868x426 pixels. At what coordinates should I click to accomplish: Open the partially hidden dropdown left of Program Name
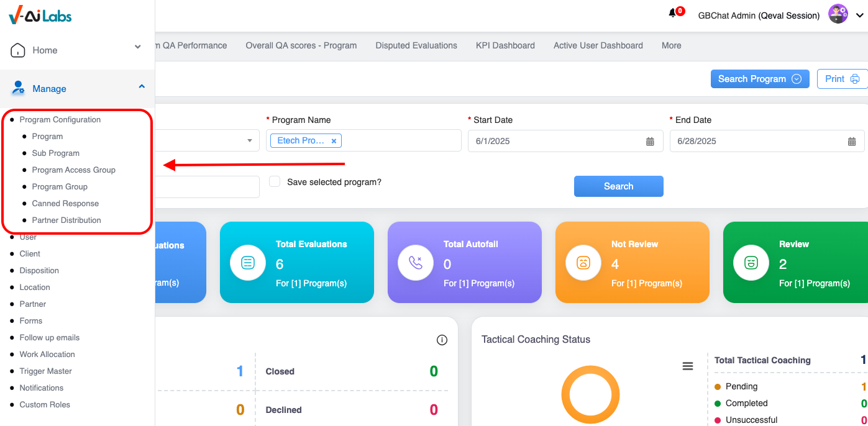click(x=208, y=140)
